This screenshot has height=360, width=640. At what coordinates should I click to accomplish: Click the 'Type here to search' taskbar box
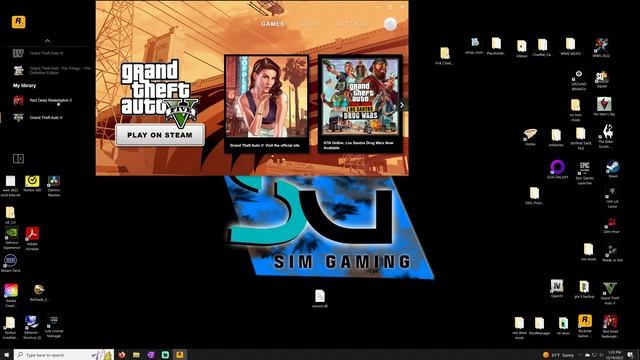(x=64, y=355)
